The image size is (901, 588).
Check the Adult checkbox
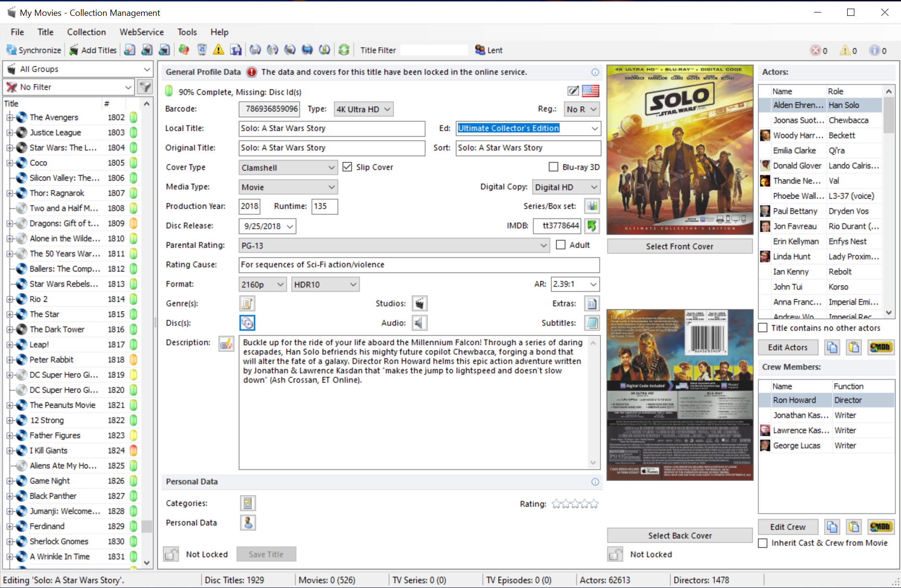(561, 245)
